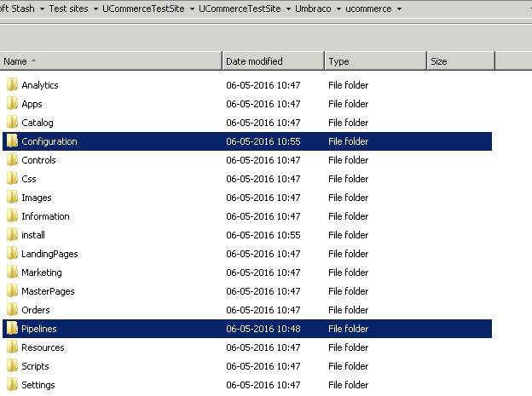This screenshot has height=396, width=532.
Task: Click the Pipelines folder icon
Action: click(12, 329)
